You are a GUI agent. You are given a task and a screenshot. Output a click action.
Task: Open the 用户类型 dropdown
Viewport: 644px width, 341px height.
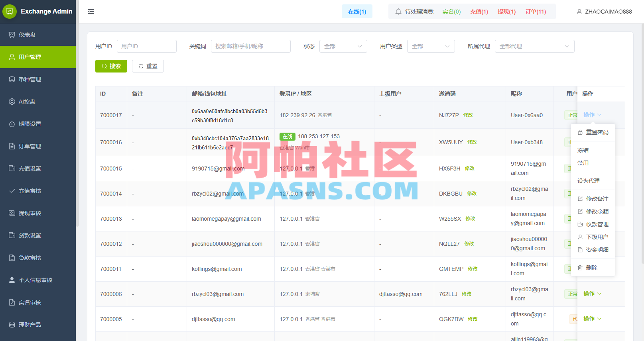pyautogui.click(x=431, y=46)
